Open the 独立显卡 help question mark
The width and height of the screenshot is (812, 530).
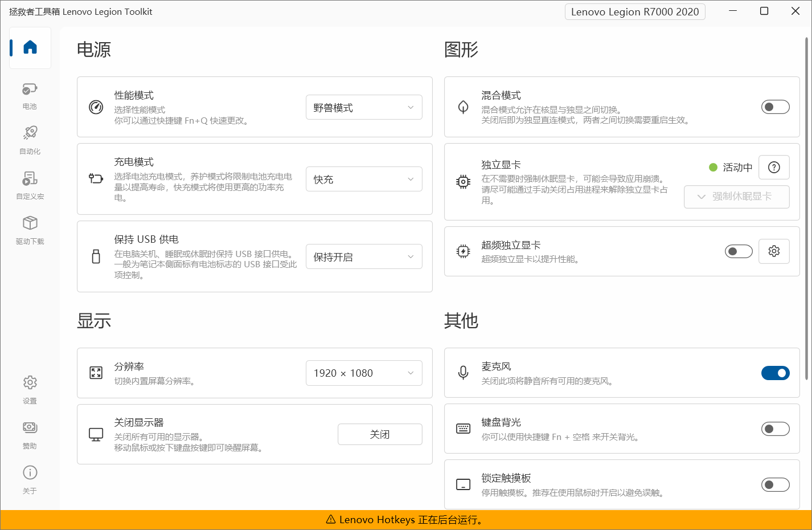[774, 167]
